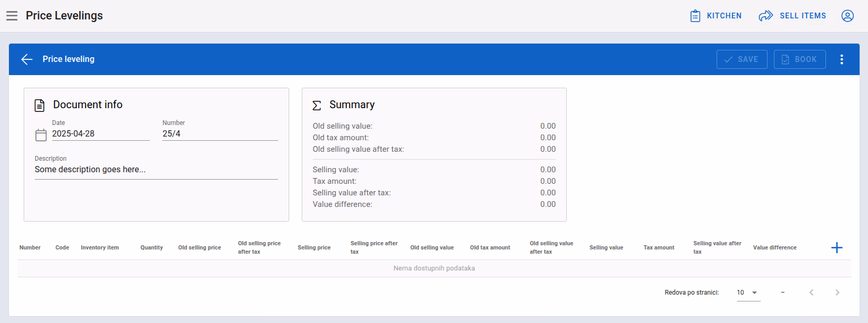This screenshot has height=323, width=868.
Task: Open the user account profile icon
Action: click(x=847, y=16)
